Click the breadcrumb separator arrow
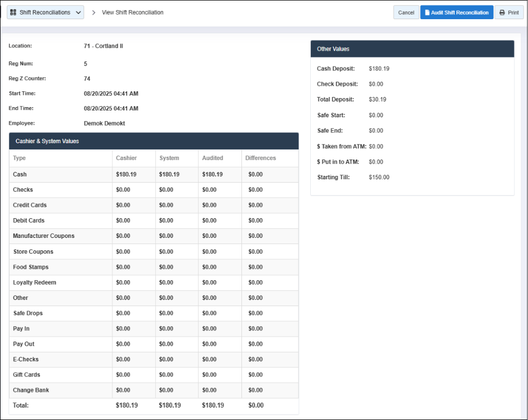The image size is (528, 420). 94,12
